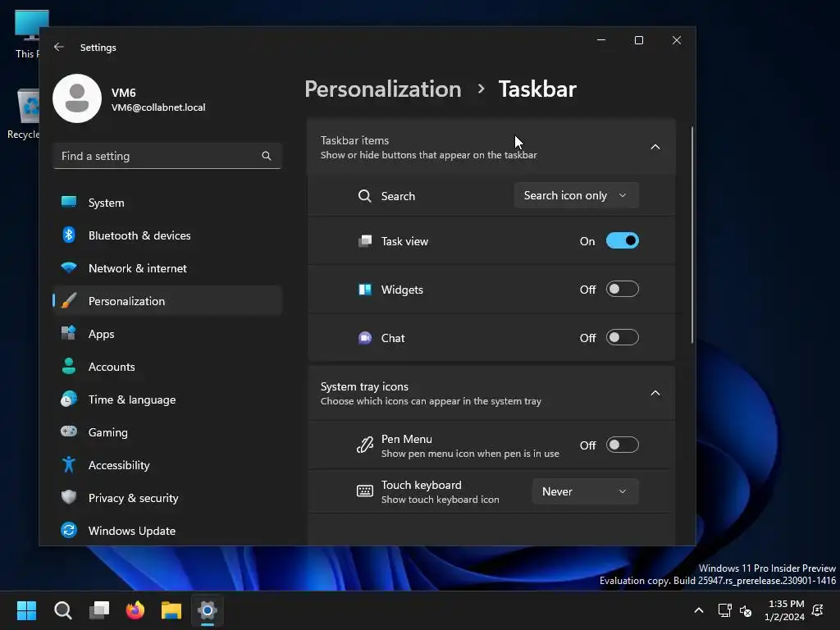Select Bluetooth & devices in the sidebar
This screenshot has height=630, width=840.
coord(167,235)
